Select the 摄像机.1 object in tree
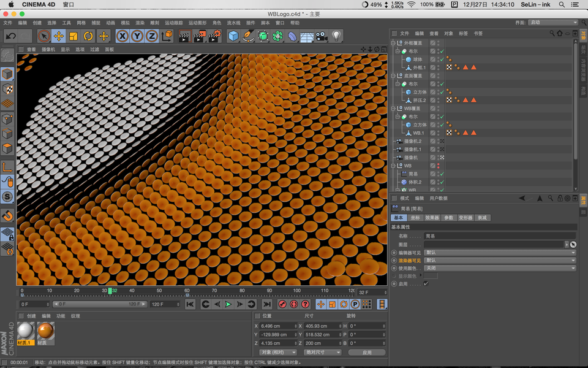Viewport: 588px width, 368px height. tap(412, 150)
